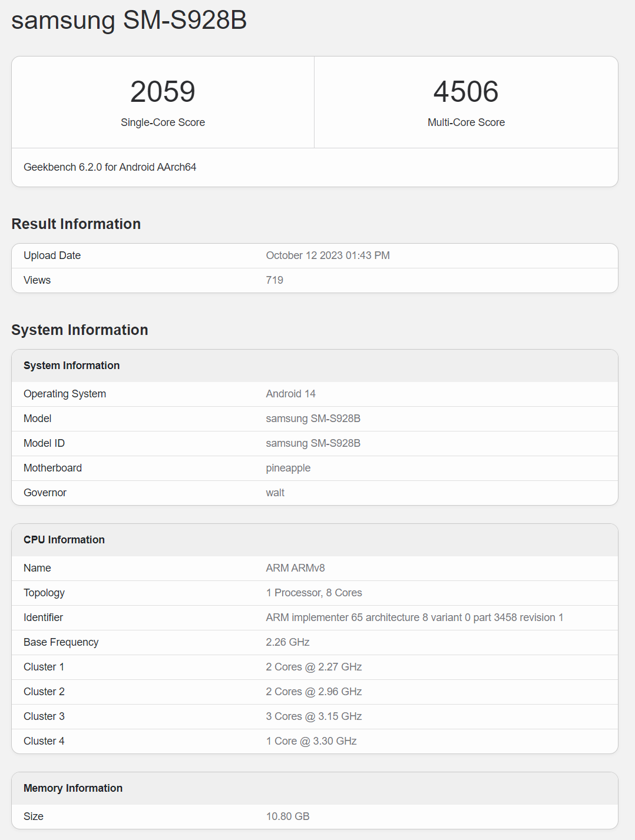
Task: Select the Multi-Core Score value 4506
Action: point(466,91)
